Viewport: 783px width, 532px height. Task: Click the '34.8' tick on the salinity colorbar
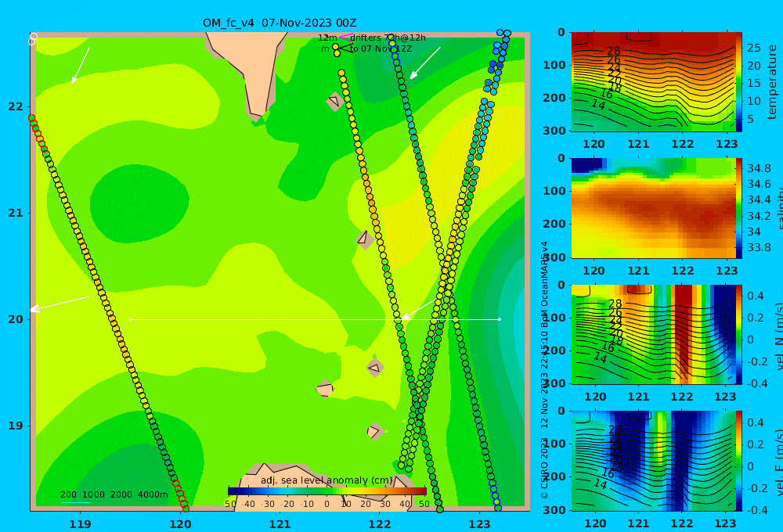tap(759, 168)
